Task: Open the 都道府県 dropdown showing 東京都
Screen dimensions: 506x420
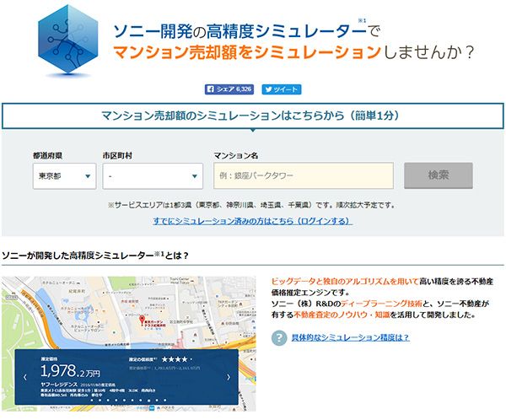Action: click(65, 176)
